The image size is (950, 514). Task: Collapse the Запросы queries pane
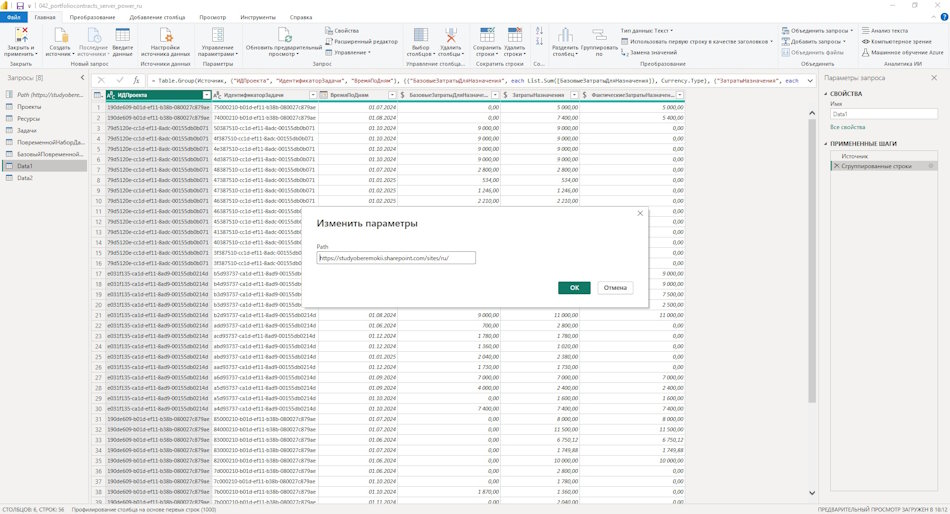[82, 78]
